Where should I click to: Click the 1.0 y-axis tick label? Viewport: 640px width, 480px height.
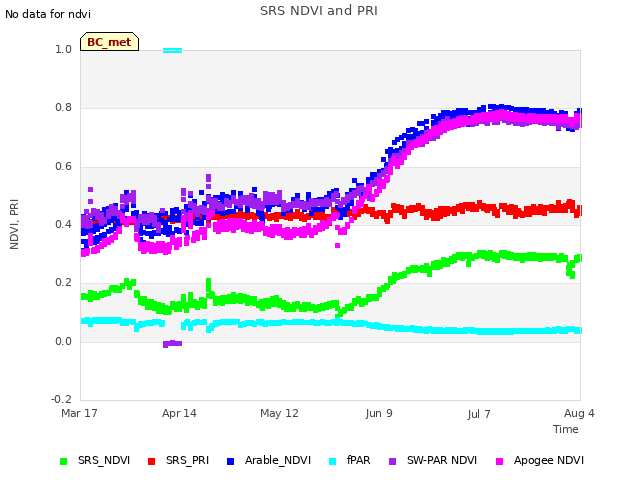pos(63,49)
